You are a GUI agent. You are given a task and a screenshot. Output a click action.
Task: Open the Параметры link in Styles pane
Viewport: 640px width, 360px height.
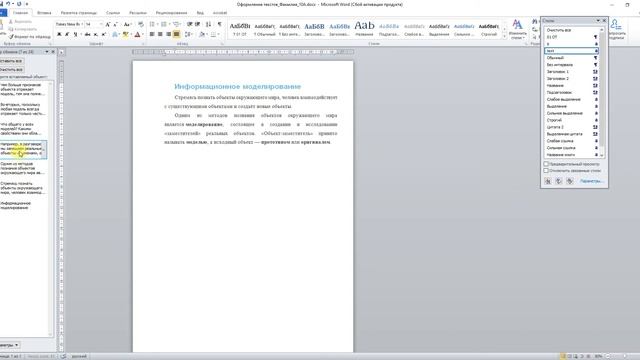[x=591, y=181]
